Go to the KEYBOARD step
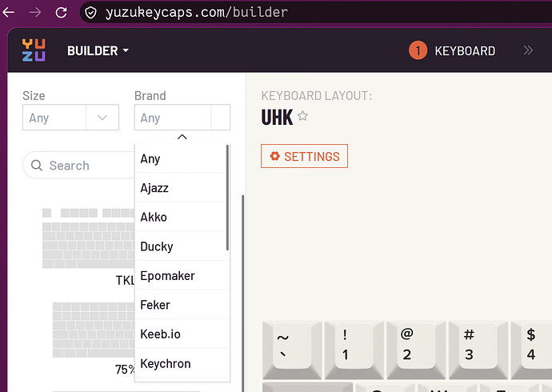 [465, 50]
